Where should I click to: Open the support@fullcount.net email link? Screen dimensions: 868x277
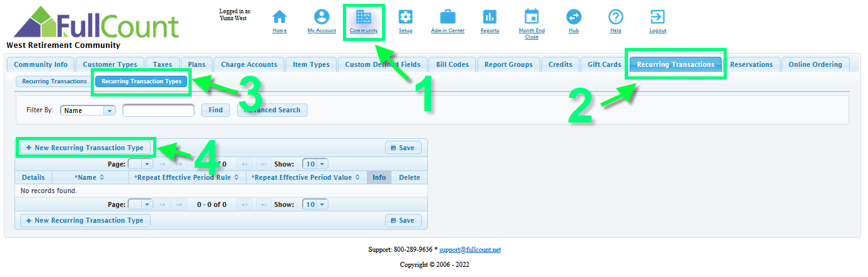[x=470, y=250]
